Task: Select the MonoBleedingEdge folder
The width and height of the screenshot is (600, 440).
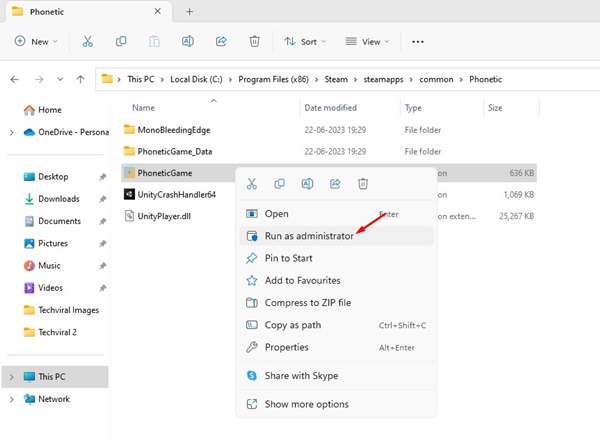Action: coord(174,130)
